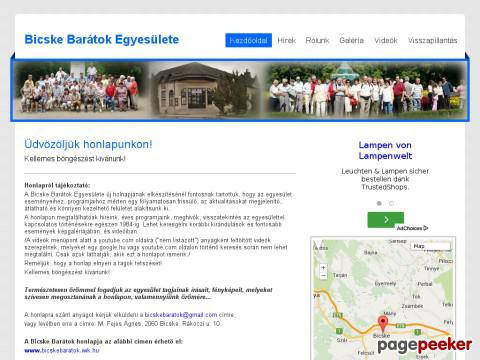480x360 pixels.
Task: Open the Map type dropdown
Action: [430, 246]
